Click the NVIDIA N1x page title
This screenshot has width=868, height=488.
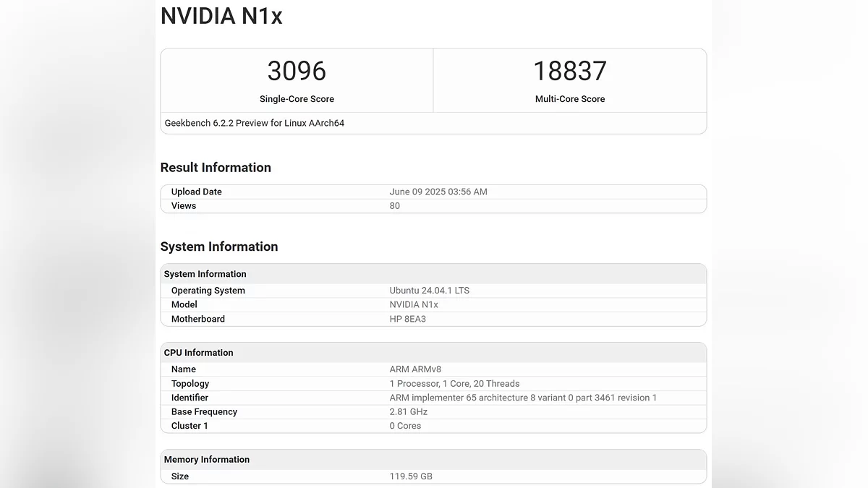pos(221,16)
